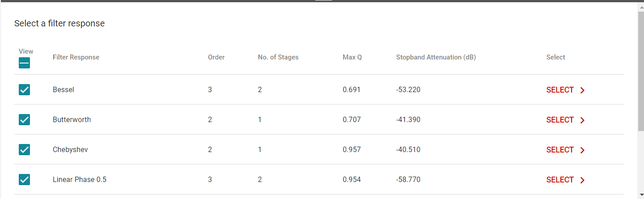Uncheck the Butterworth view checkbox

(x=24, y=120)
